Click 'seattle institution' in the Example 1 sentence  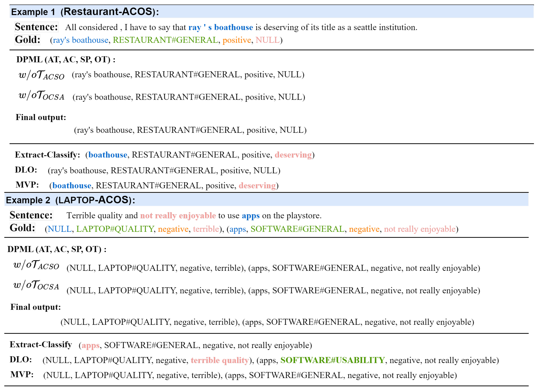coord(384,27)
